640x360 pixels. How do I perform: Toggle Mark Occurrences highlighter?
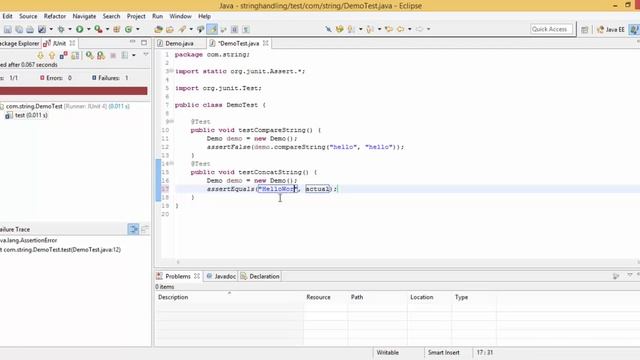[212, 29]
